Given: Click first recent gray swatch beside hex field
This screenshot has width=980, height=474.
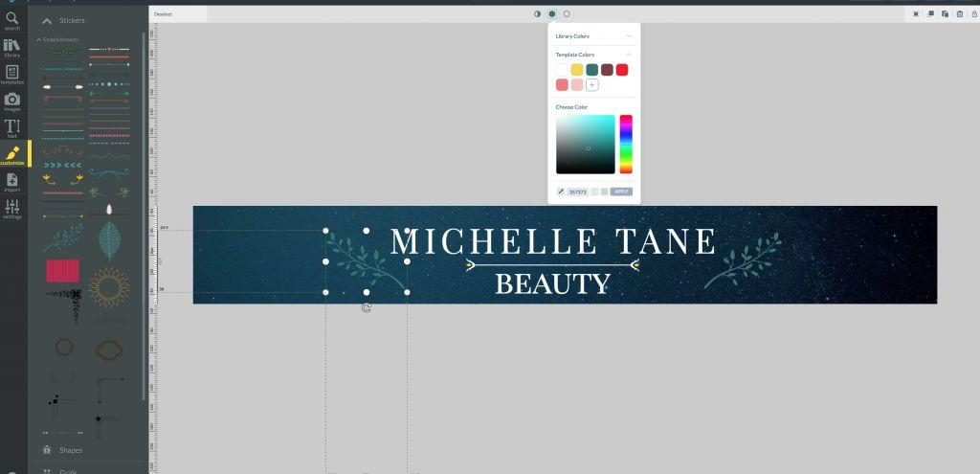Looking at the screenshot, I should click(595, 192).
